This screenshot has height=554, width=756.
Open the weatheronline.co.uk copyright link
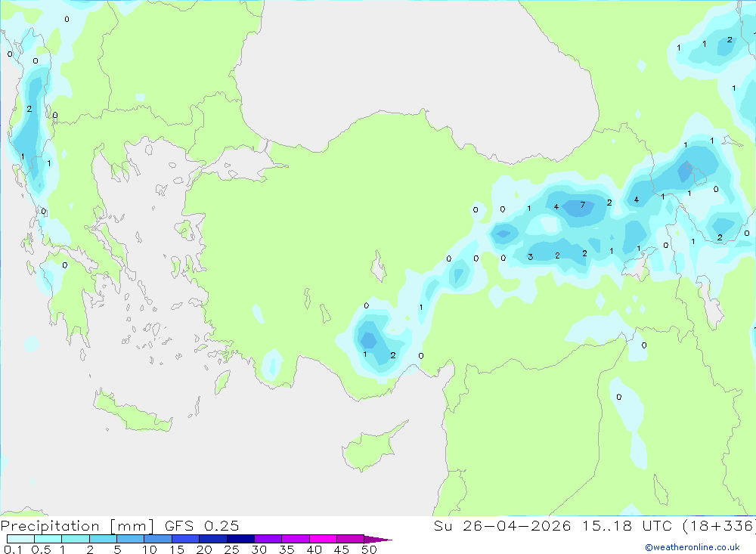692,546
